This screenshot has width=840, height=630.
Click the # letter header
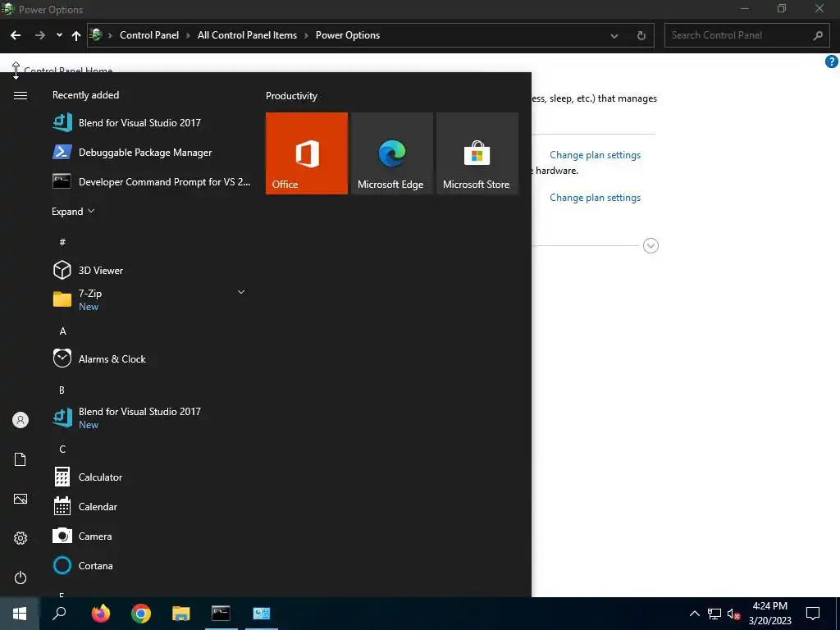[62, 242]
